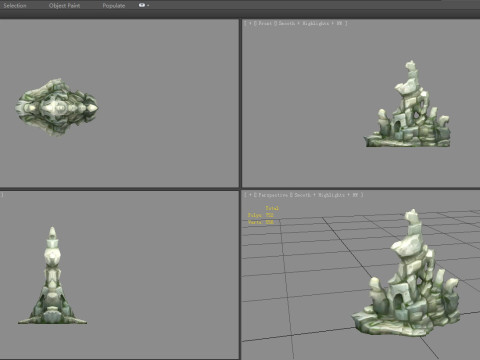The width and height of the screenshot is (480, 360).
Task: Open the Perspective view label menu
Action: click(273, 195)
